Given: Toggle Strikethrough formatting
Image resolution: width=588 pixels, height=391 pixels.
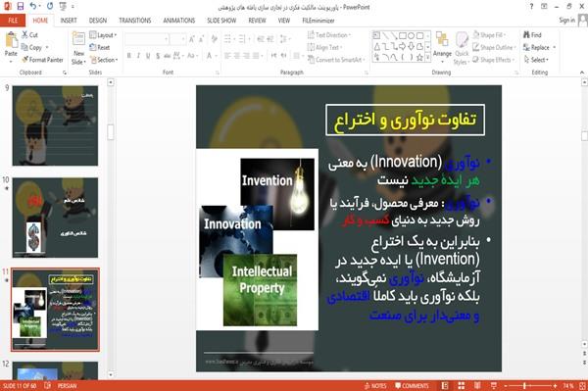Looking at the screenshot, I should 168,56.
